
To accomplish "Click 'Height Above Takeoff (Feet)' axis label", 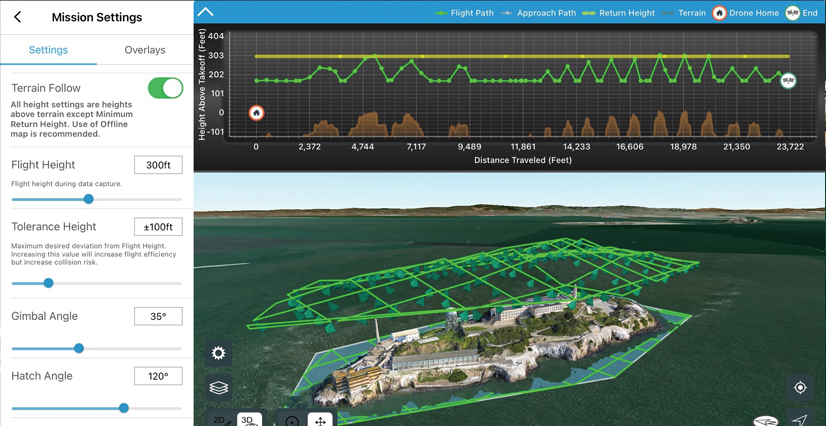I will pyautogui.click(x=201, y=86).
